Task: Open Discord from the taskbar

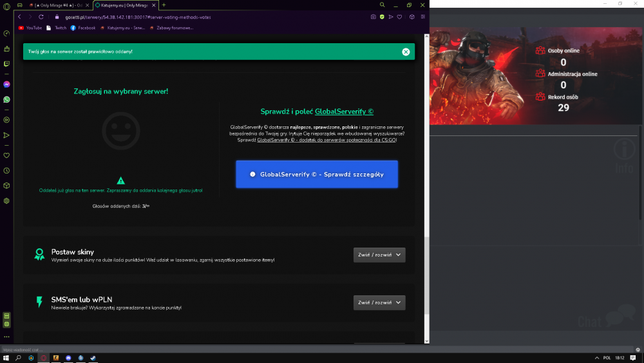Action: tap(68, 358)
